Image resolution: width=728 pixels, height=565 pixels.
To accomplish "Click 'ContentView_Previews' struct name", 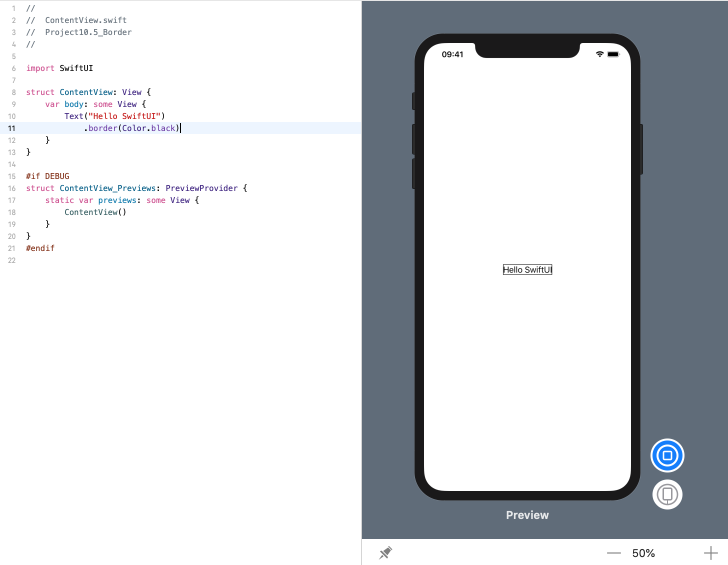I will click(x=107, y=188).
